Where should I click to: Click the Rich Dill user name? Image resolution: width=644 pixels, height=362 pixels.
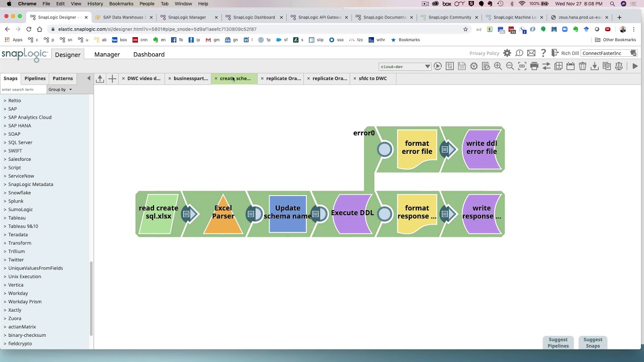(x=570, y=53)
